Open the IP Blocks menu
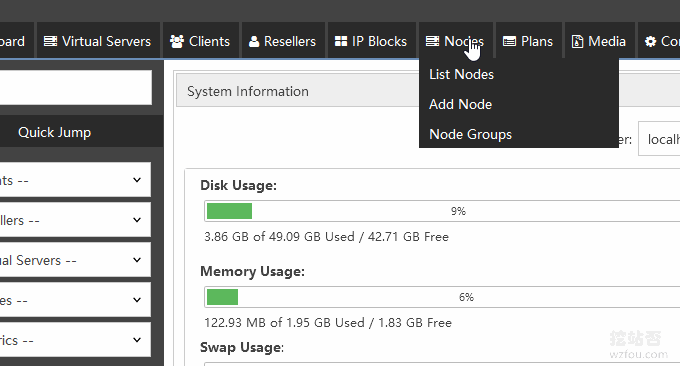 point(372,40)
